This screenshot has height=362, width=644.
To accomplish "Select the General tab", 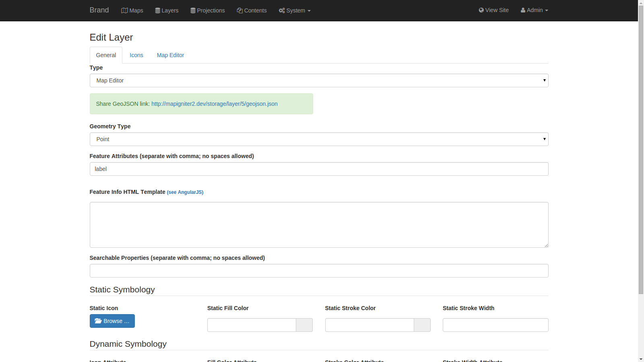I will (x=105, y=55).
